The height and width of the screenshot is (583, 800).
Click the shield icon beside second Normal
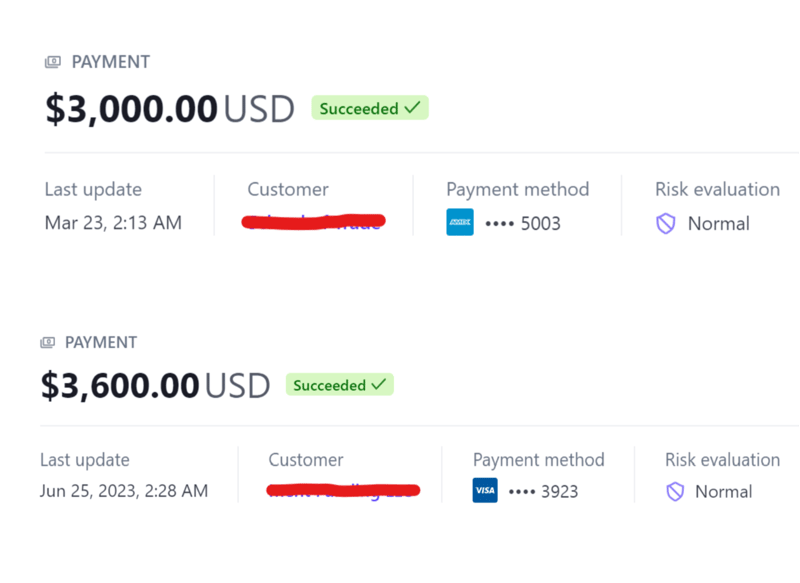click(675, 491)
